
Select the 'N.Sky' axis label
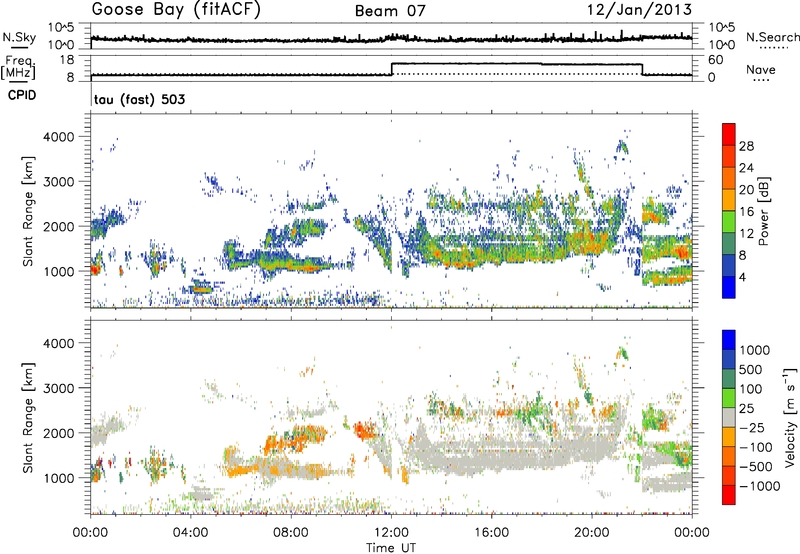(x=19, y=37)
